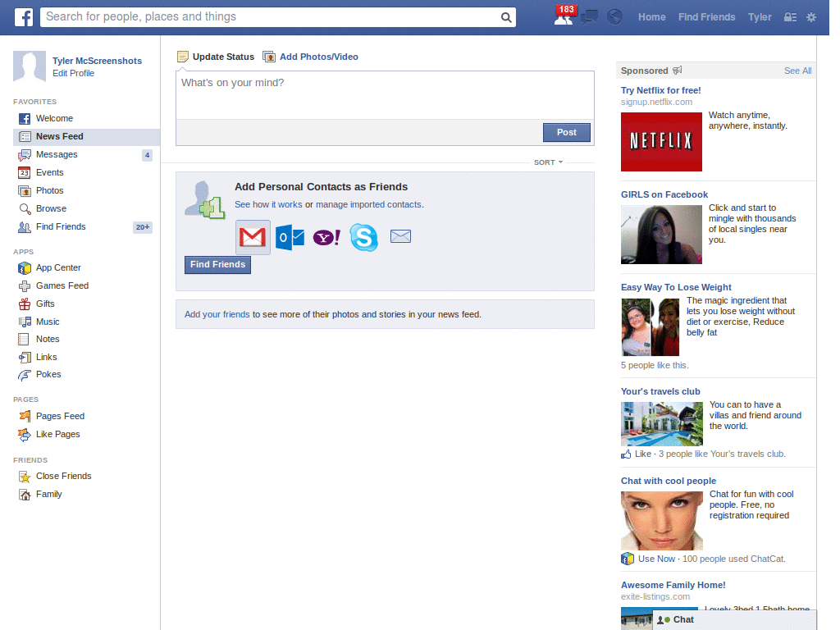The width and height of the screenshot is (840, 630).
Task: Click the Pokes icon
Action: tap(25, 375)
